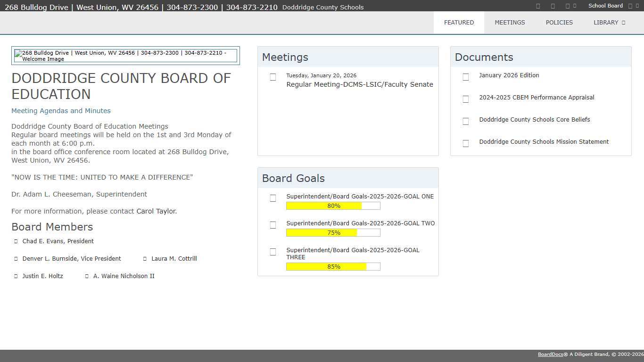Follow the BoardDocs link in the footer

tap(550, 354)
